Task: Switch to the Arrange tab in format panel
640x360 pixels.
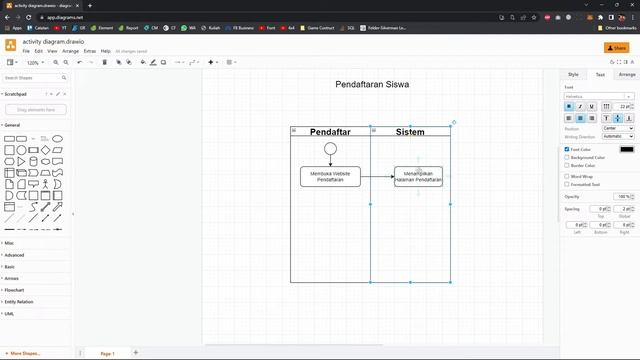Action: click(x=627, y=74)
